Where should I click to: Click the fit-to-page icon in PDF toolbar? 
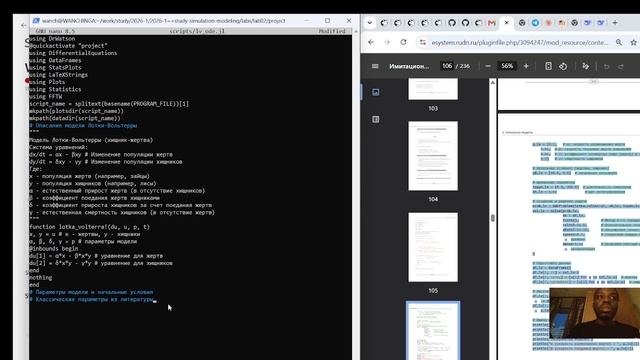click(548, 66)
